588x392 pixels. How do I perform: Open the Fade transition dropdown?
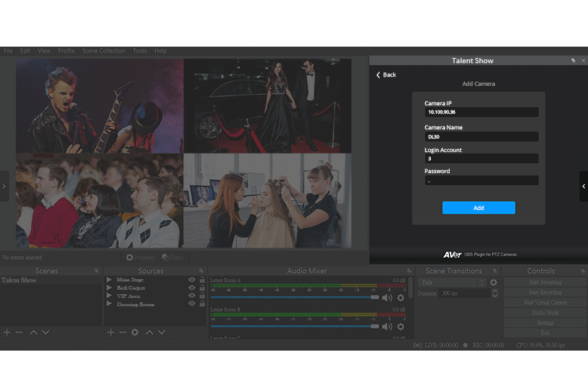click(453, 282)
